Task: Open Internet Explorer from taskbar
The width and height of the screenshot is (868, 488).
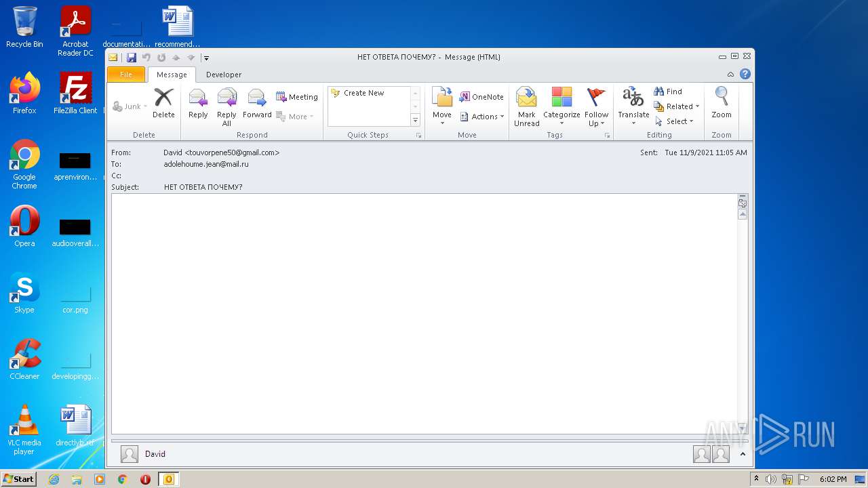Action: [x=54, y=479]
